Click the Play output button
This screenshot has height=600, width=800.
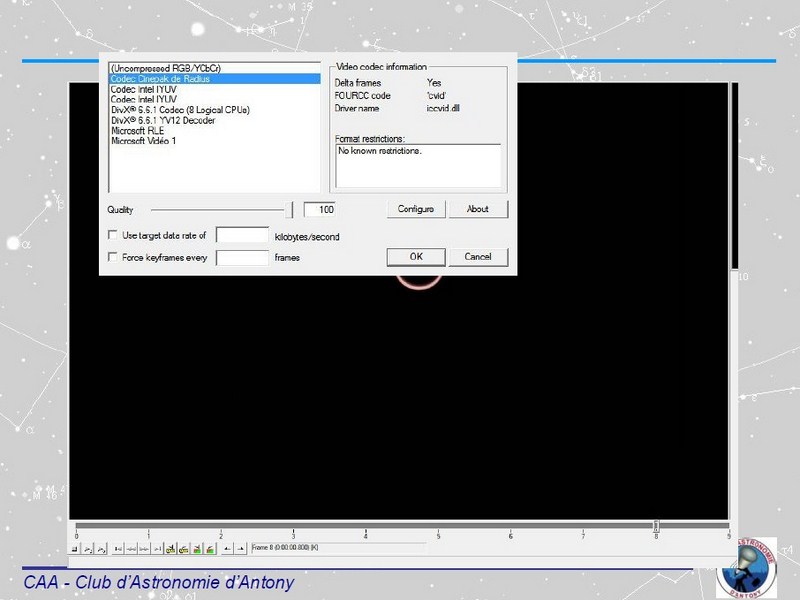(x=101, y=549)
